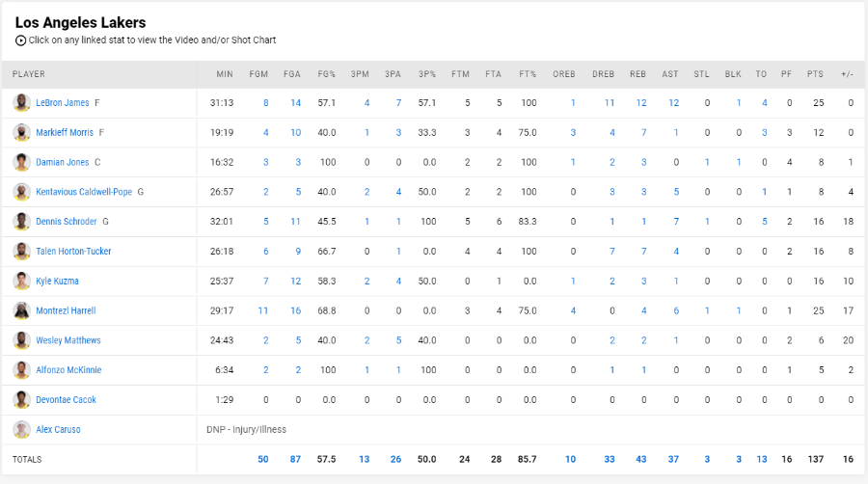This screenshot has width=868, height=484.
Task: View Montrezl Harrell 11 field goals made
Action: point(263,310)
